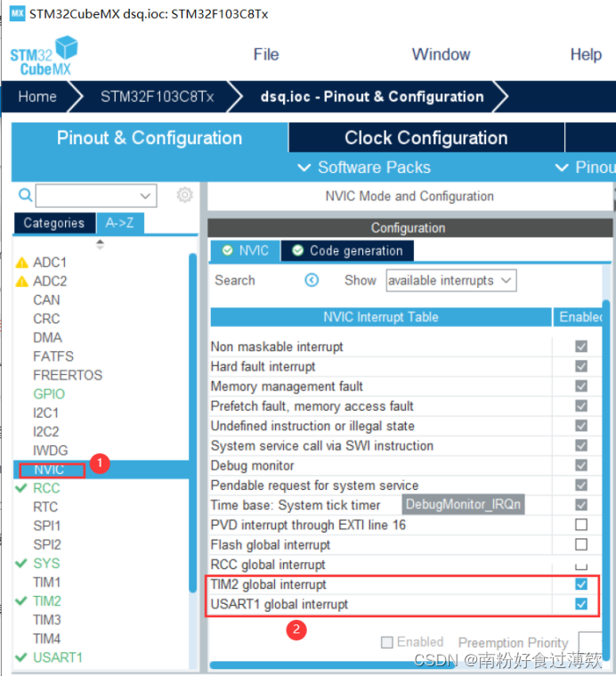Open the Help menu
This screenshot has width=616, height=677.
pos(586,54)
